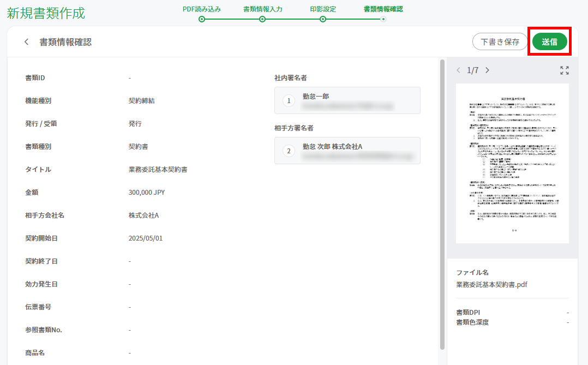The image size is (588, 365).
Task: Click the 書類DPI label
Action: point(468,312)
